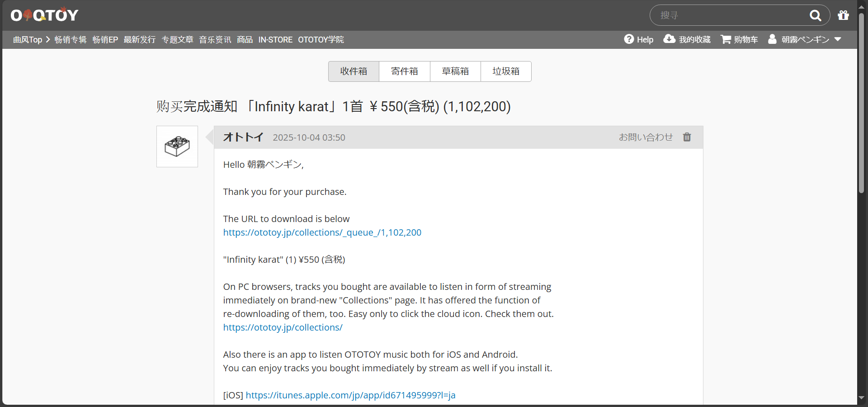This screenshot has width=868, height=407.
Task: Switch to the 寄件箱 tab
Action: pos(404,71)
